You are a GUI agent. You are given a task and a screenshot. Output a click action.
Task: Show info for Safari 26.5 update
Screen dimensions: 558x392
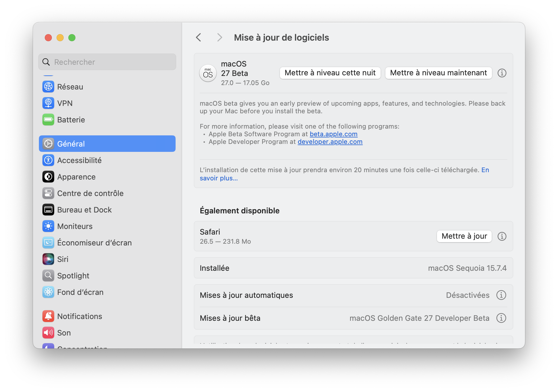click(502, 236)
